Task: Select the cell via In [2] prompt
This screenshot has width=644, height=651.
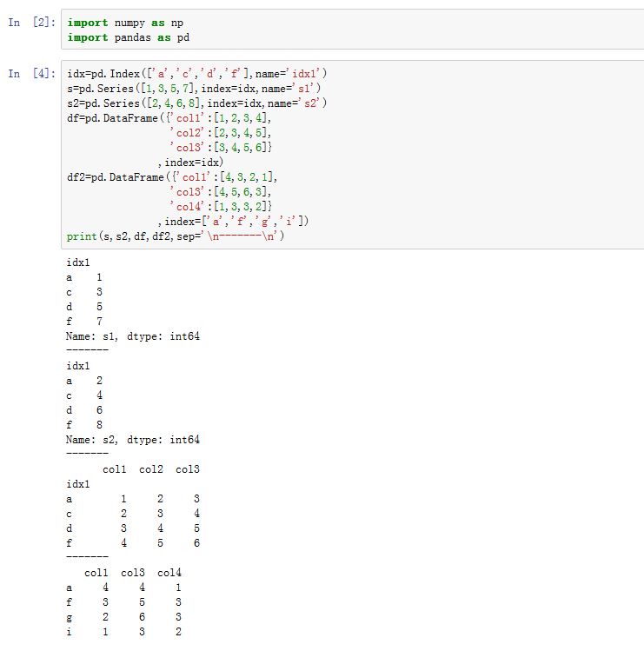Action: coord(30,23)
